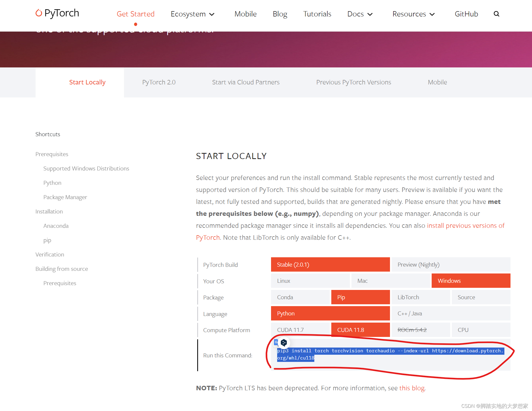Open Mobile in the top navbar
Screen dimensions: 532x411
click(x=245, y=14)
